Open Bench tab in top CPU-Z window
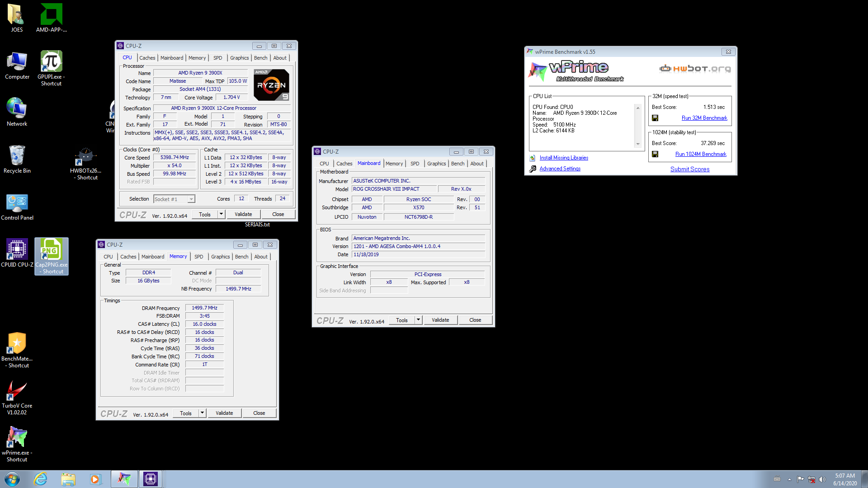Viewport: 868px width, 488px height. coord(260,58)
